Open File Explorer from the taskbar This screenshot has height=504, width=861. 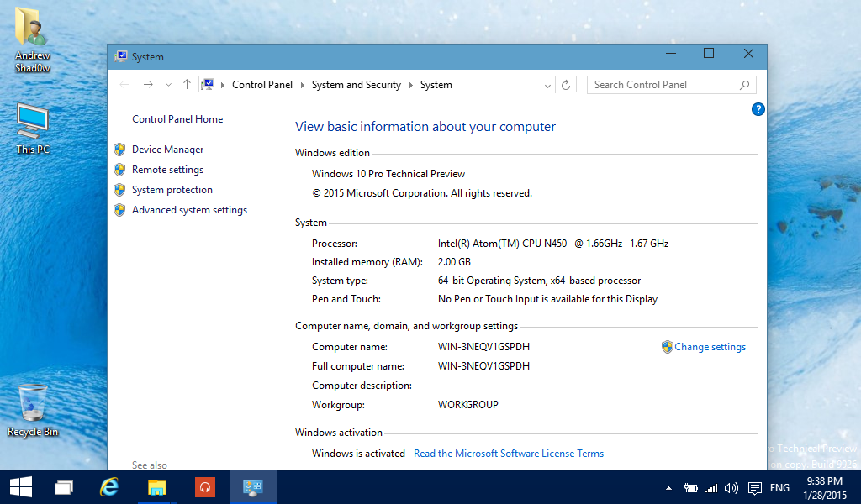tap(156, 487)
